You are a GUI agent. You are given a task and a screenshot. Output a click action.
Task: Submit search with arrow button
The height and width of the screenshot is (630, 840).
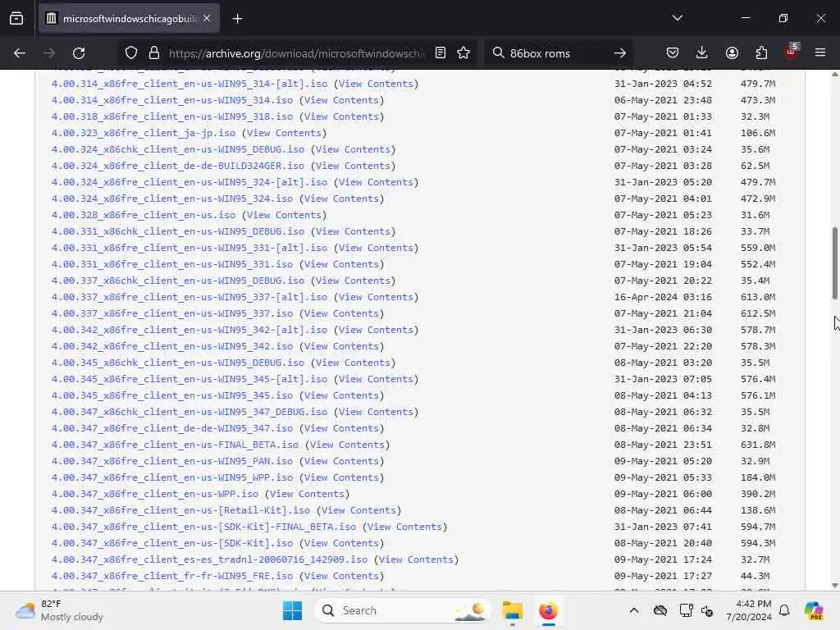620,53
